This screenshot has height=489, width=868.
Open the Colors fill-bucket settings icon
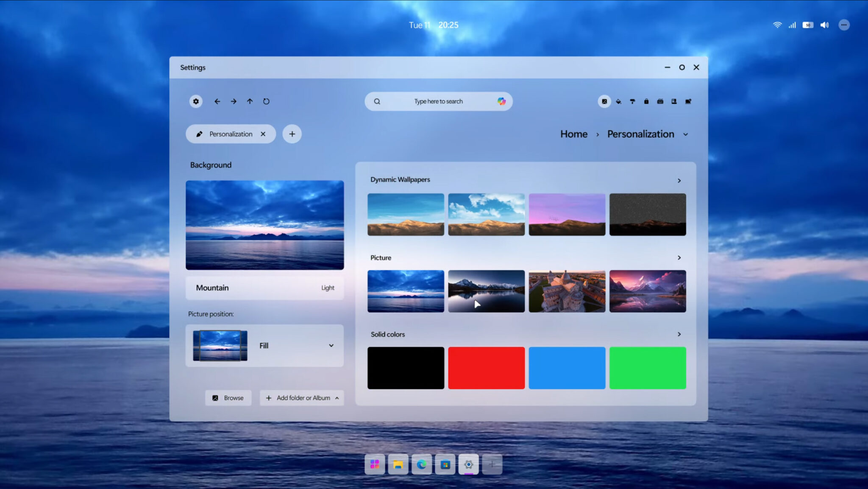[x=618, y=101]
